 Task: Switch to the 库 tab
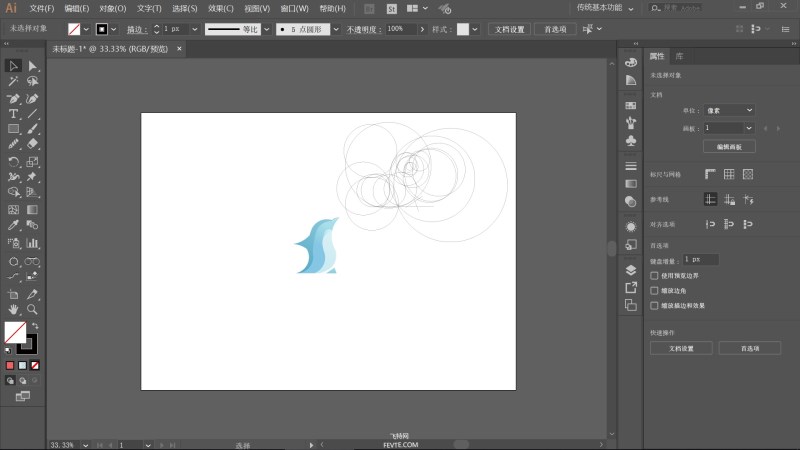point(679,56)
